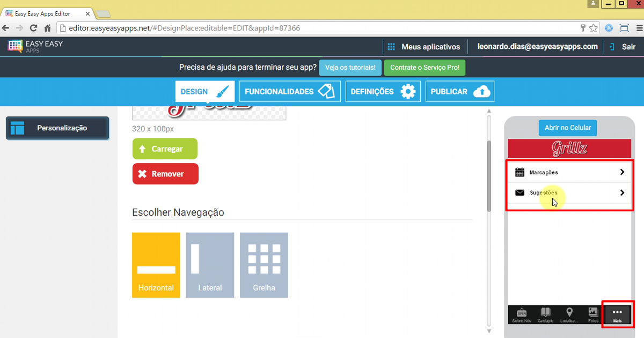Screen dimensions: 644x338
Task: Open the Cardápio book icon
Action: 545,313
